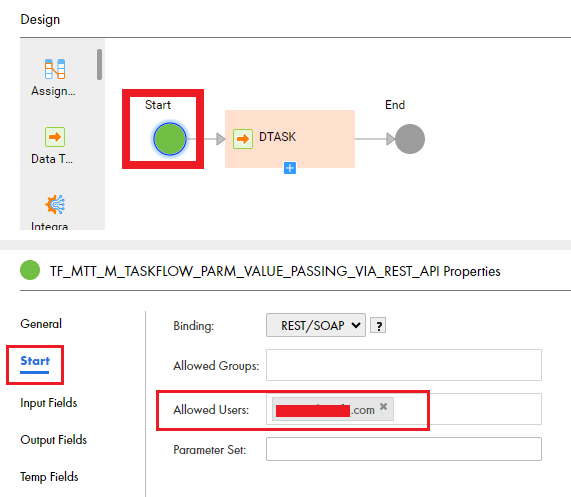Open the Temp Fields tab
Image resolution: width=571 pixels, height=497 pixels.
[49, 477]
